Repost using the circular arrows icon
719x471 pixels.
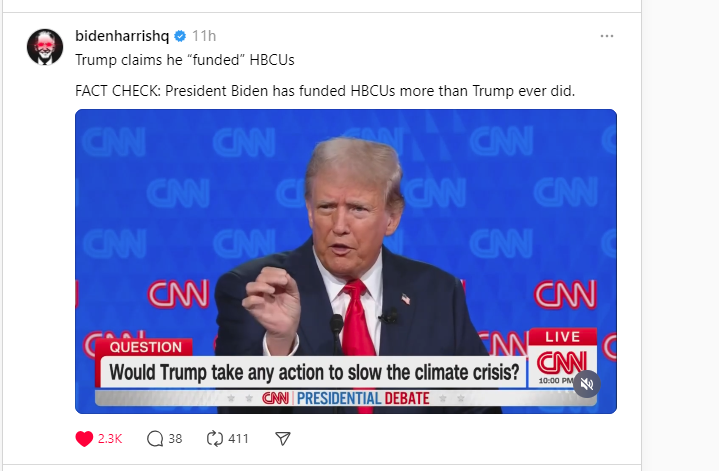click(x=214, y=438)
